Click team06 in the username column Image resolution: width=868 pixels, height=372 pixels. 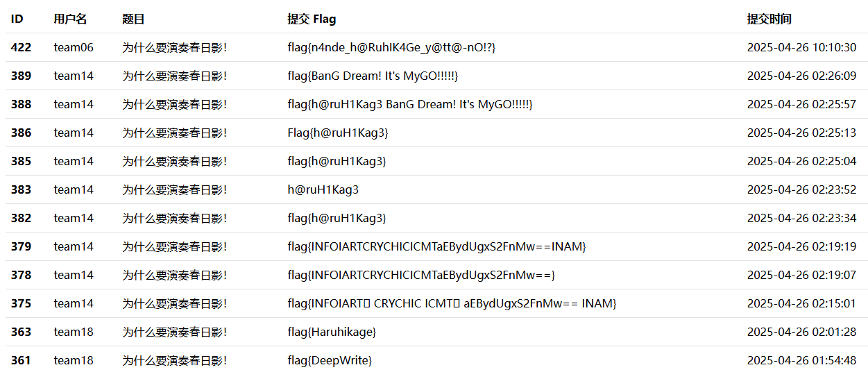[x=74, y=48]
